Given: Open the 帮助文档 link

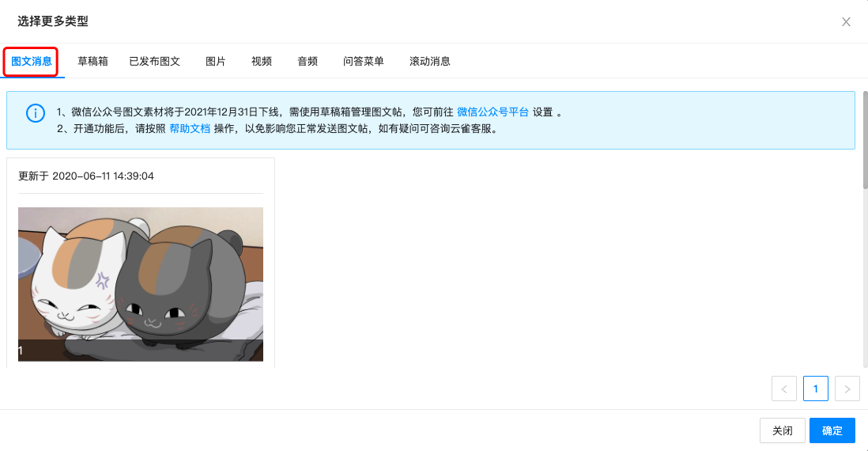Looking at the screenshot, I should [x=190, y=128].
